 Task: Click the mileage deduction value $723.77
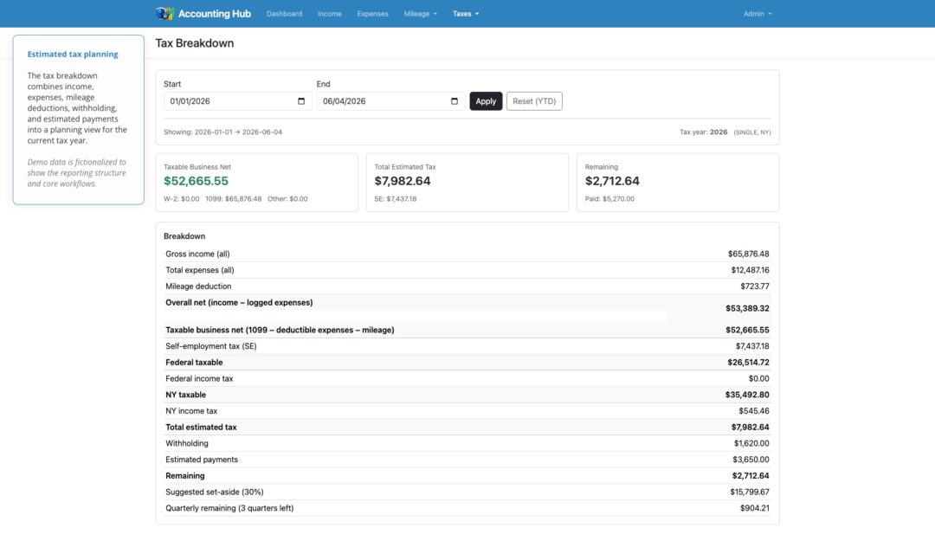tap(755, 286)
